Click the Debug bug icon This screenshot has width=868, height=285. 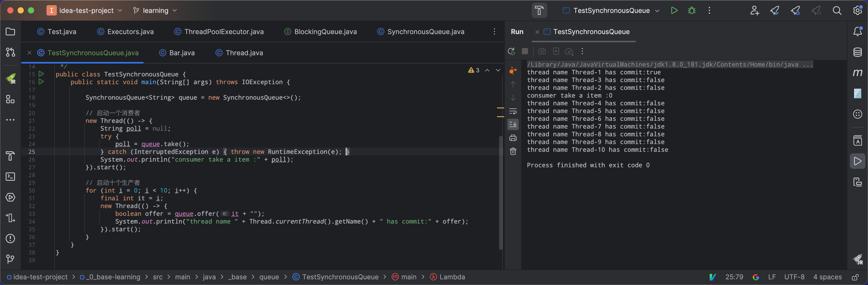pyautogui.click(x=692, y=10)
